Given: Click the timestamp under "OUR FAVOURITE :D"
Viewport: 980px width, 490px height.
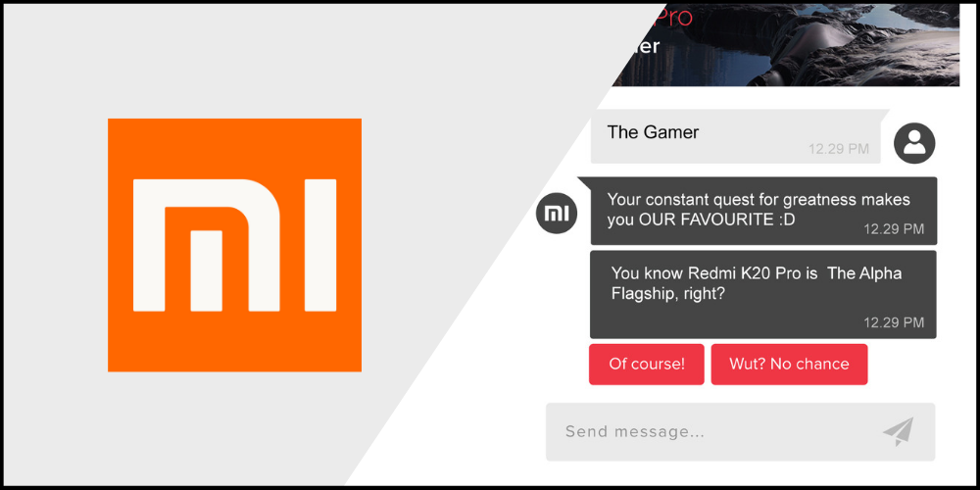Looking at the screenshot, I should tap(893, 228).
